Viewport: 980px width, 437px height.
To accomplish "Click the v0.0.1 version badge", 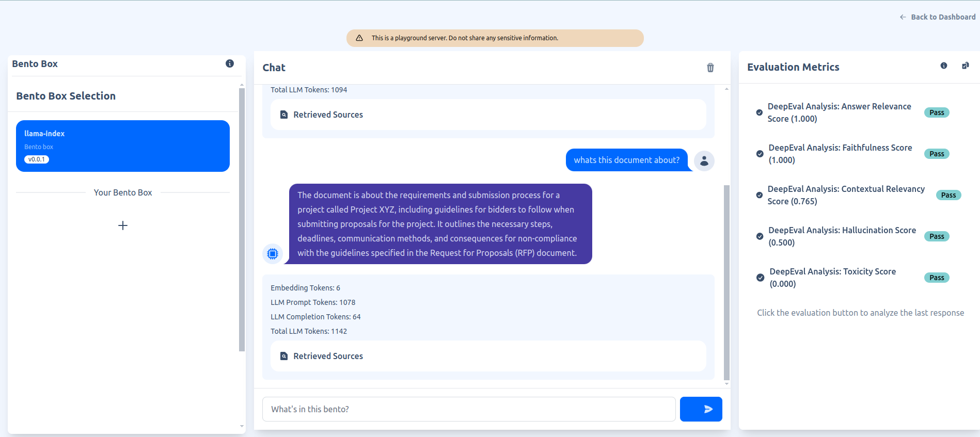I will [x=37, y=159].
